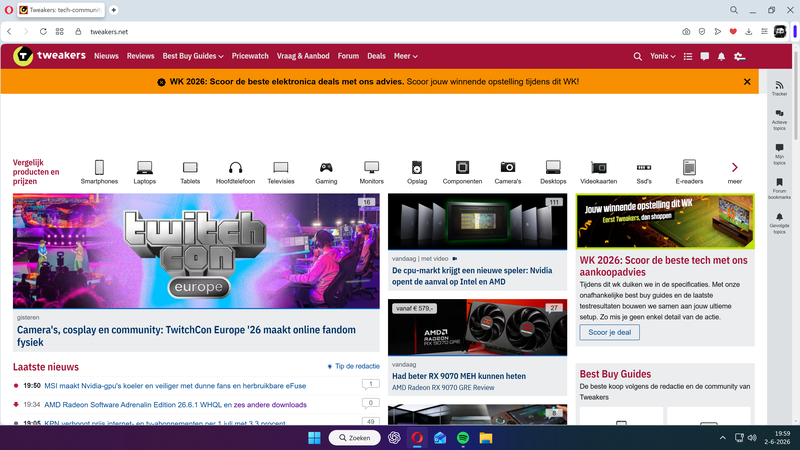Open Opera downloads icon

pyautogui.click(x=748, y=32)
